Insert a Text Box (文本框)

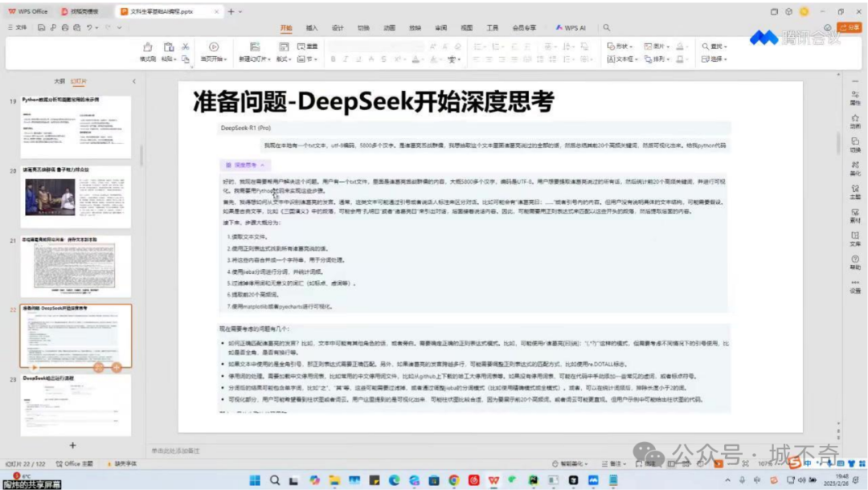[x=621, y=59]
